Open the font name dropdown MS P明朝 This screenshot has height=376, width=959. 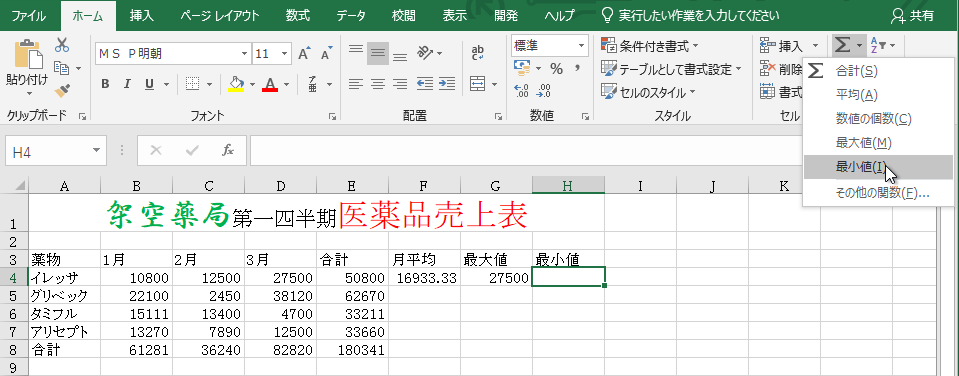point(245,54)
